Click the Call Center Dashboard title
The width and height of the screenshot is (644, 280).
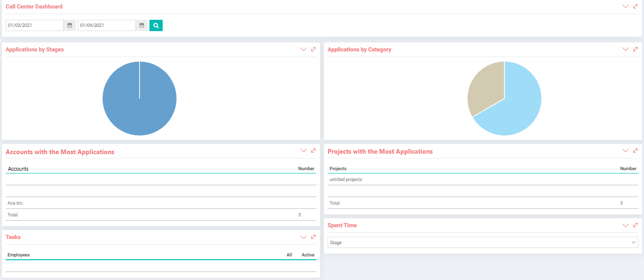tap(34, 7)
